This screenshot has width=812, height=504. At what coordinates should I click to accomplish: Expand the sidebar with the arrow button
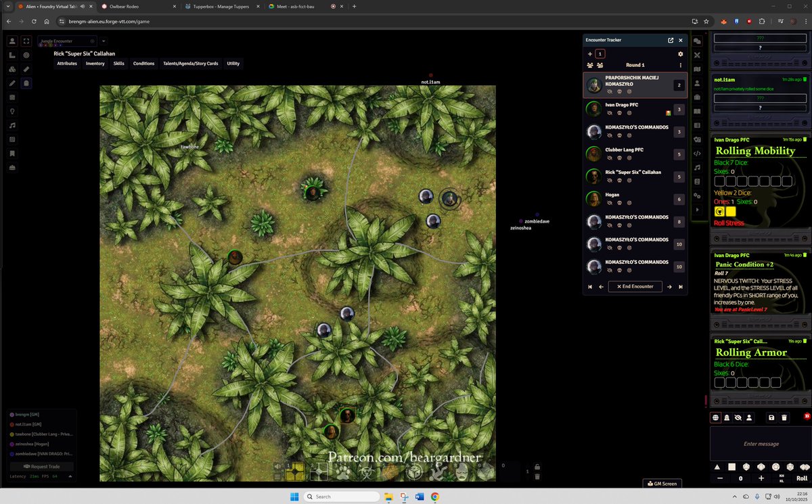tap(697, 210)
